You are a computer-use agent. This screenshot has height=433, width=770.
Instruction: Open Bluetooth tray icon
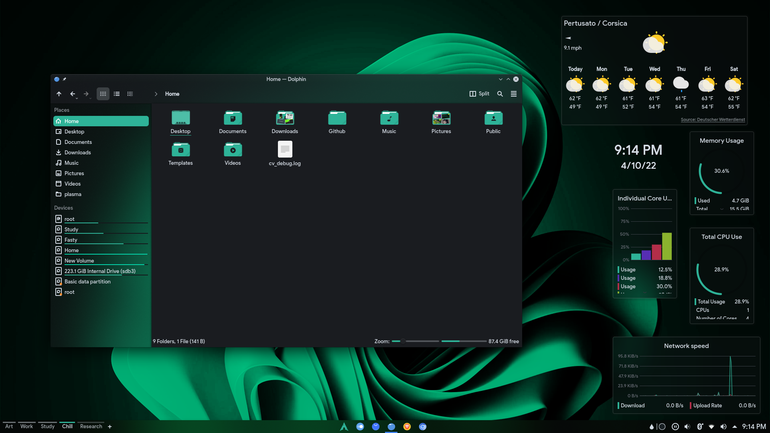(699, 427)
